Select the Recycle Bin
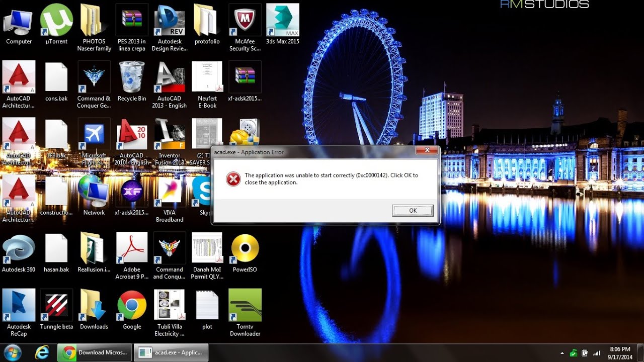 [132, 81]
